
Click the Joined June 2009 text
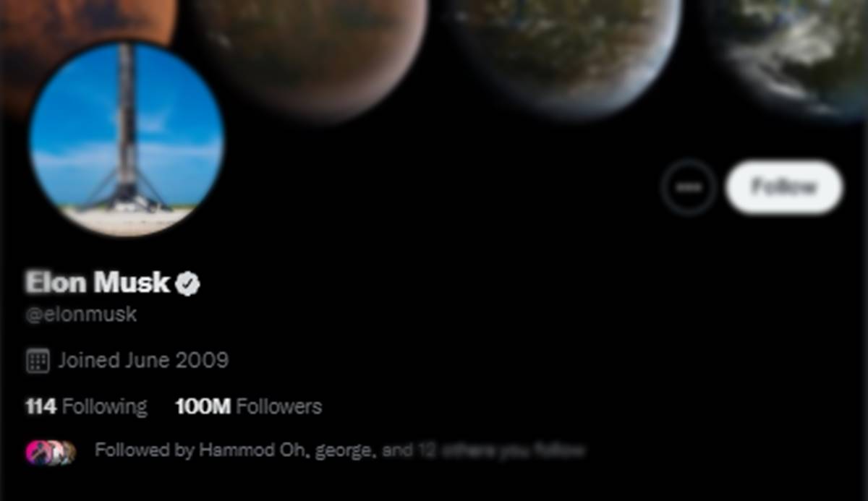[143, 360]
